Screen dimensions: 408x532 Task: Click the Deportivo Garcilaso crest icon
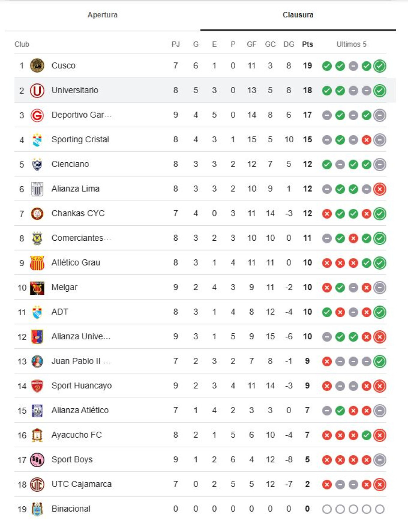[x=37, y=115]
